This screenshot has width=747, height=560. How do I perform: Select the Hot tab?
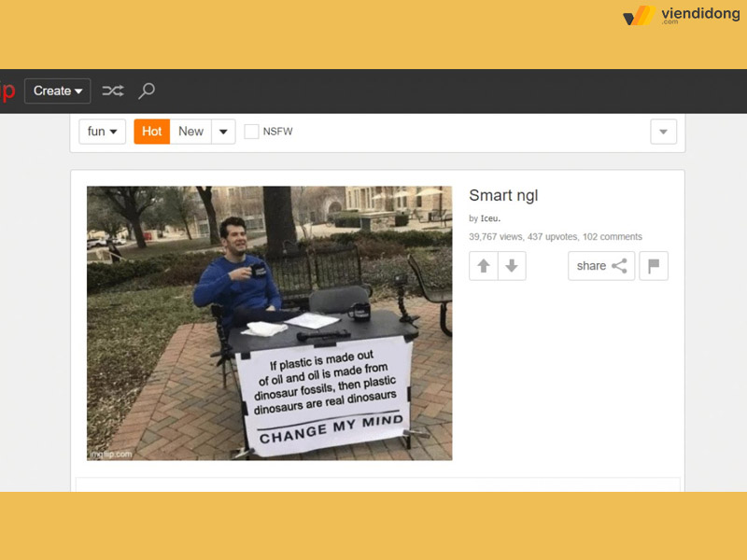(152, 132)
